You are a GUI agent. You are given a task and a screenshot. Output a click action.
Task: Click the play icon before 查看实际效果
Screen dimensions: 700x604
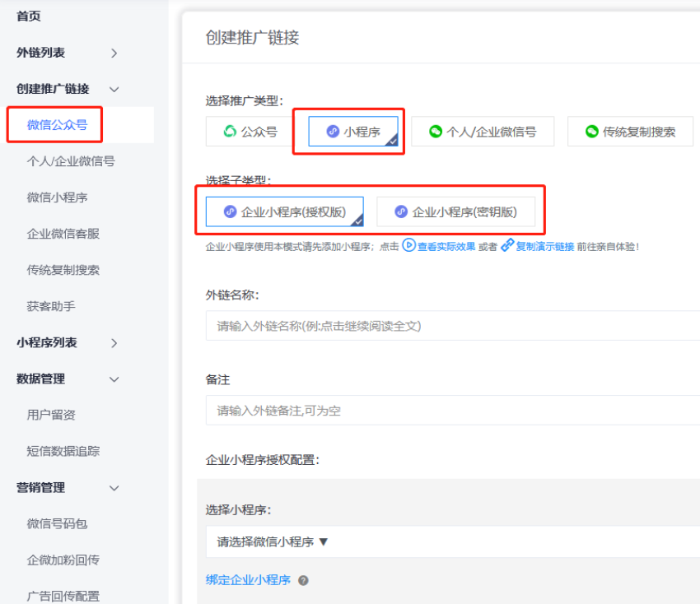(x=408, y=245)
